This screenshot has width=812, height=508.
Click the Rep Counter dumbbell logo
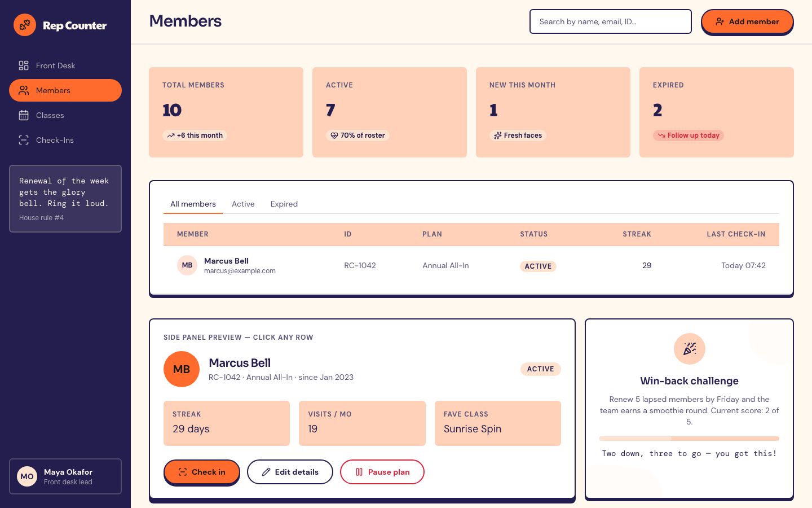pyautogui.click(x=25, y=25)
